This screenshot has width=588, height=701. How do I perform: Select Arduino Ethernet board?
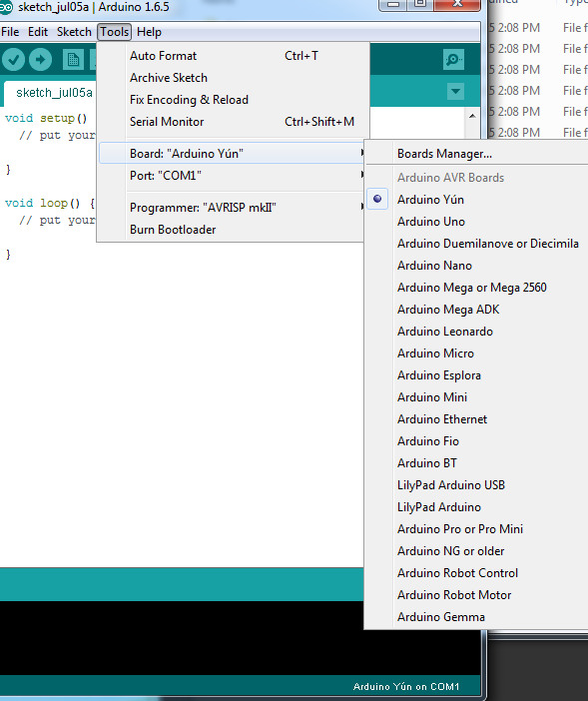pos(478,418)
